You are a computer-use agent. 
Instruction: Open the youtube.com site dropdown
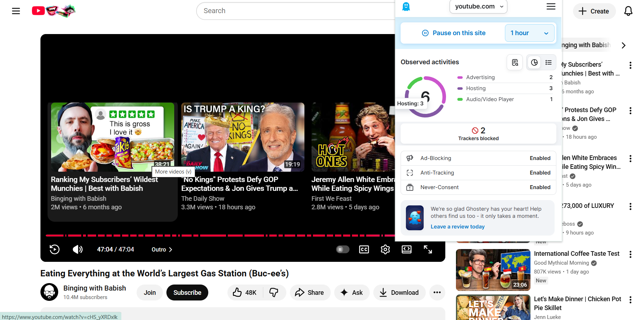(478, 6)
